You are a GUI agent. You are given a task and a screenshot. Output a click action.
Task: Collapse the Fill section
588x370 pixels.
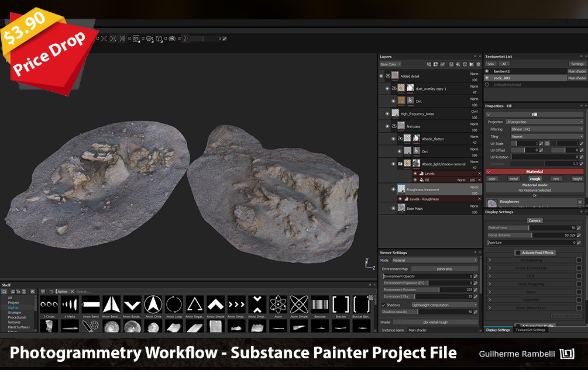point(489,115)
